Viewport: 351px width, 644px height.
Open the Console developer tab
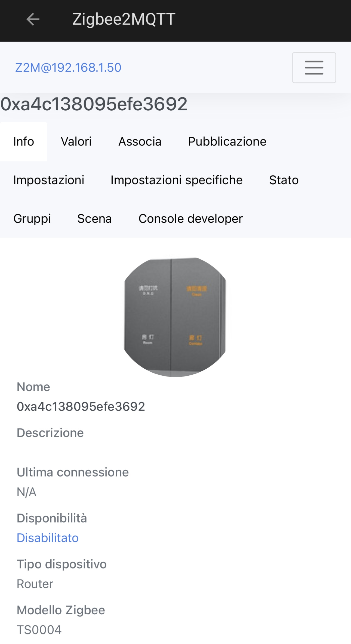point(190,218)
